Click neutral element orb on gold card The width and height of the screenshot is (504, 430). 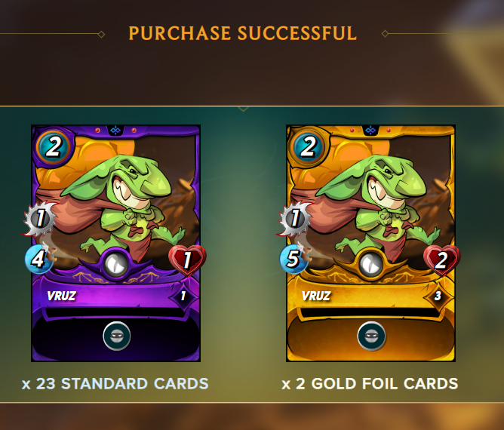coord(371,265)
